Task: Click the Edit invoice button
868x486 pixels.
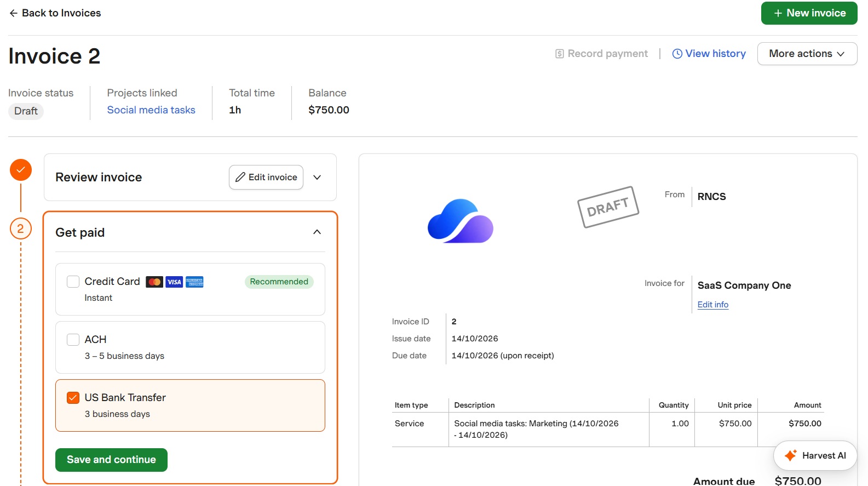Action: (266, 178)
